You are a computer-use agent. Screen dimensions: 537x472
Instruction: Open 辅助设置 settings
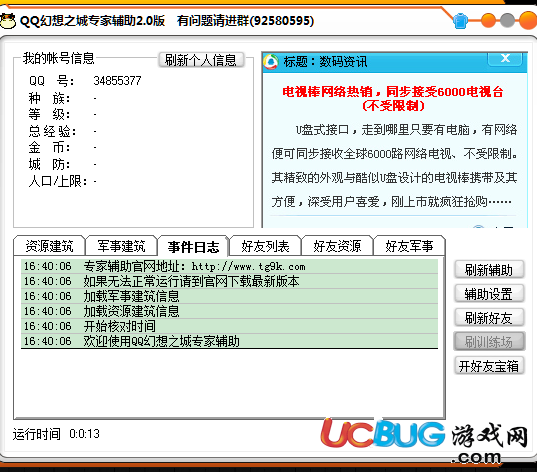(489, 294)
